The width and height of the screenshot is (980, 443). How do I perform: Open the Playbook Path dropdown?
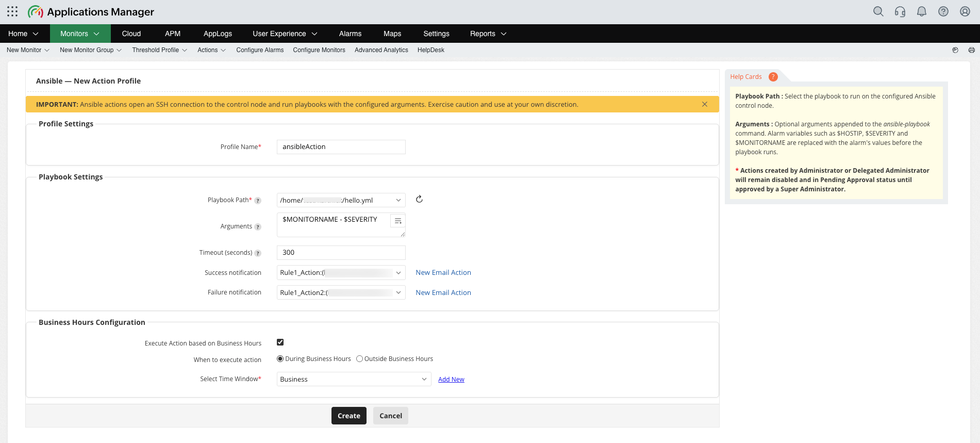pos(341,200)
